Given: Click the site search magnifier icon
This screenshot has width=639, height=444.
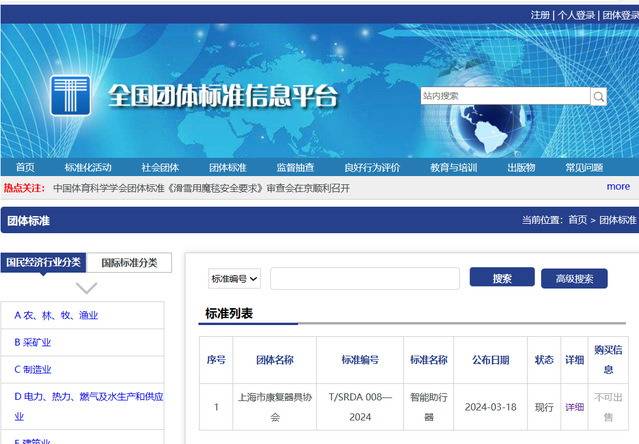Looking at the screenshot, I should tap(598, 96).
